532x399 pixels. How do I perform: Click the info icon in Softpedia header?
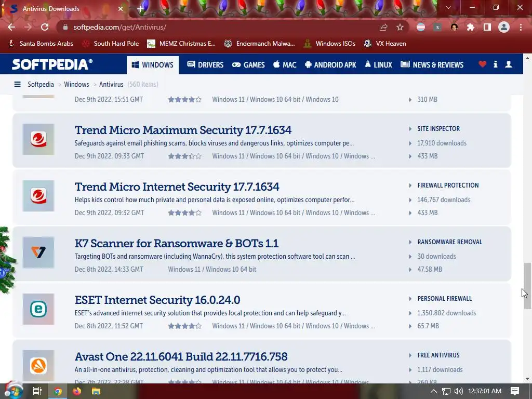coord(495,64)
